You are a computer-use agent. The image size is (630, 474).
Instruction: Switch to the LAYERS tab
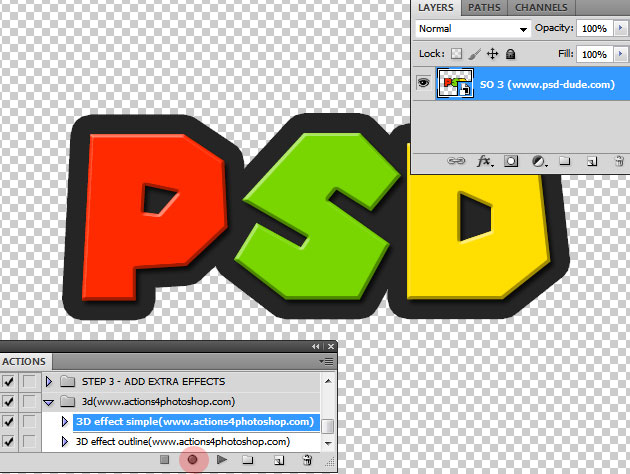click(436, 8)
